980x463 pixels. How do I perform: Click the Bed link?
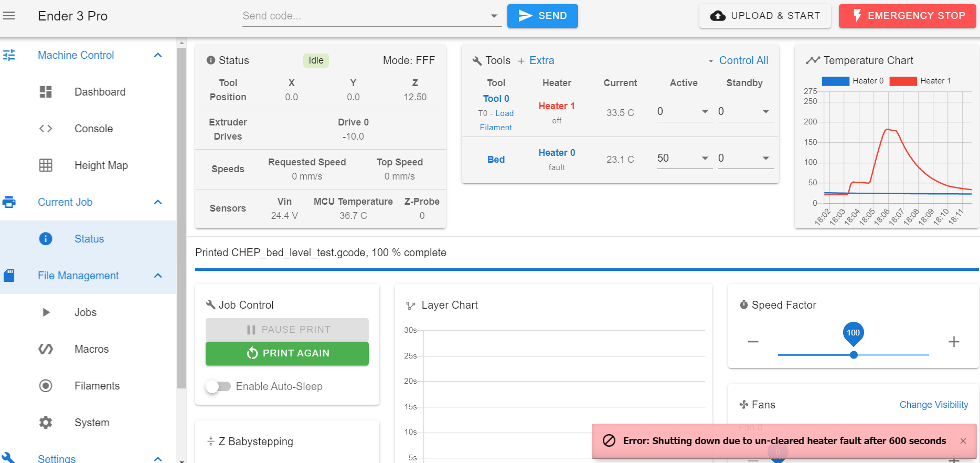pos(496,160)
